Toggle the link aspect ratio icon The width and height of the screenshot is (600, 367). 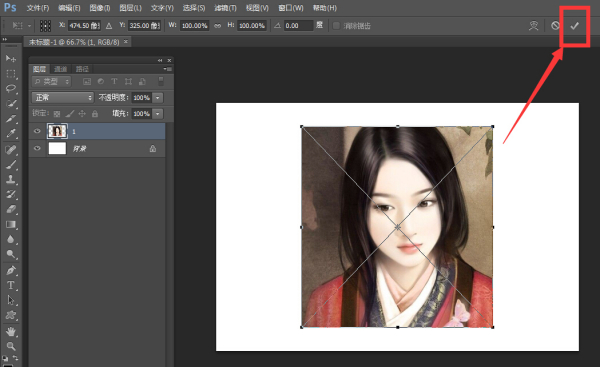pos(217,26)
